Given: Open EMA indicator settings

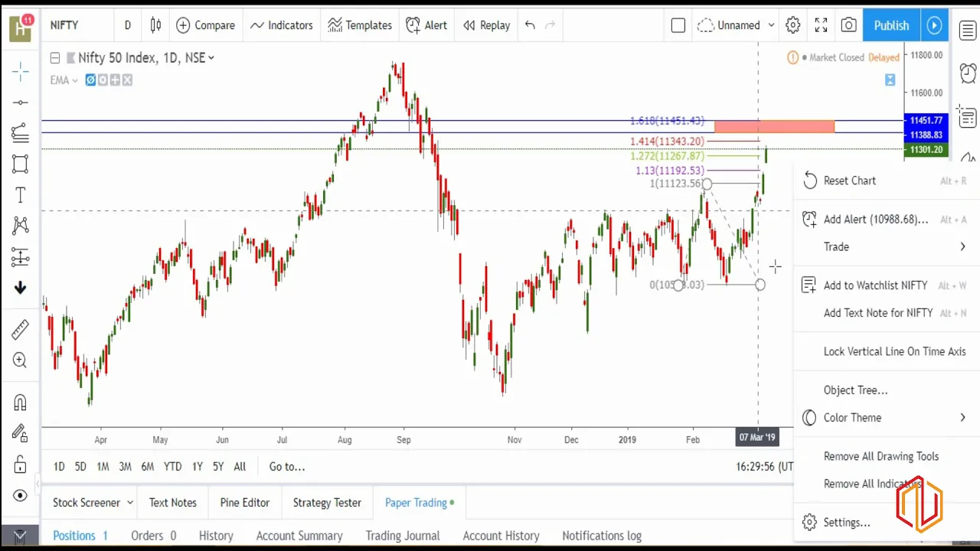Looking at the screenshot, I should tap(103, 80).
